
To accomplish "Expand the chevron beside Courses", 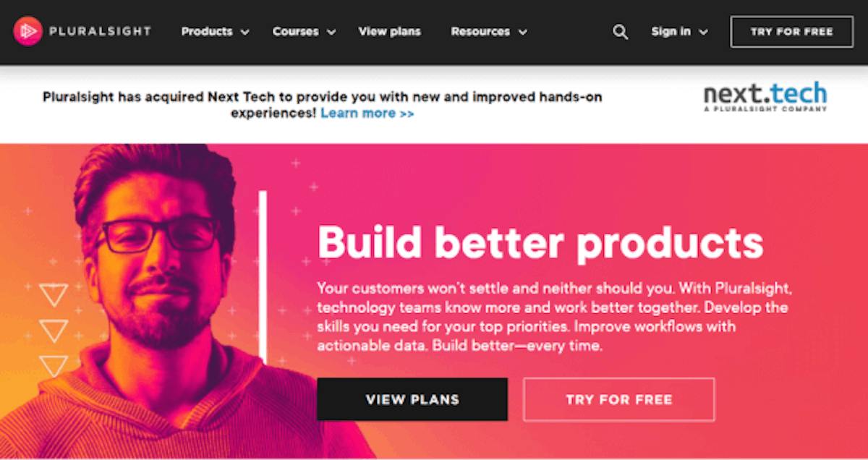I will (x=331, y=33).
